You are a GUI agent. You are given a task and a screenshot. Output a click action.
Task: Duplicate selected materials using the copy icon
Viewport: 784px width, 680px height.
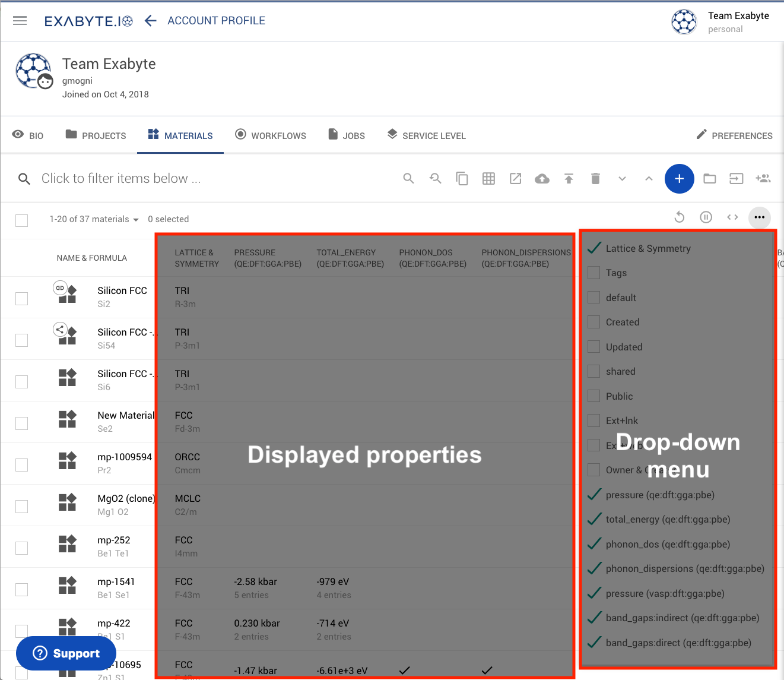pyautogui.click(x=462, y=178)
